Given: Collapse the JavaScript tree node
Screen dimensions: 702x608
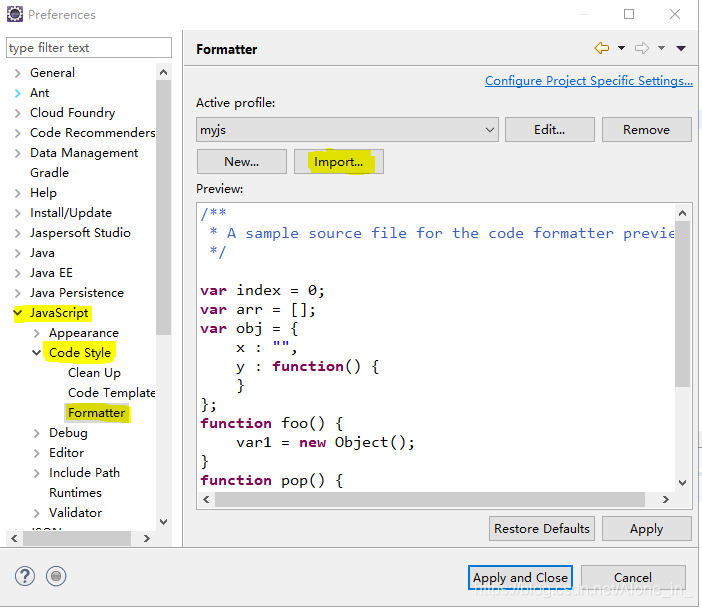Looking at the screenshot, I should [x=17, y=313].
